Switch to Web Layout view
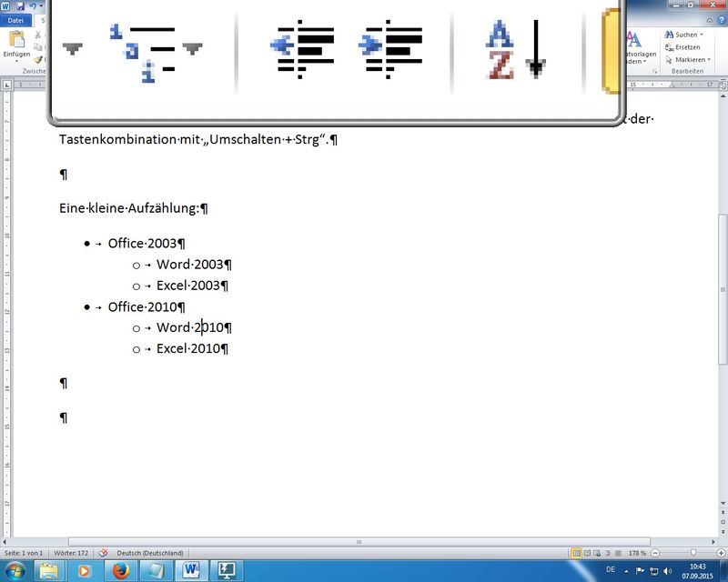Screen dimensions: 728x582 tap(597, 553)
